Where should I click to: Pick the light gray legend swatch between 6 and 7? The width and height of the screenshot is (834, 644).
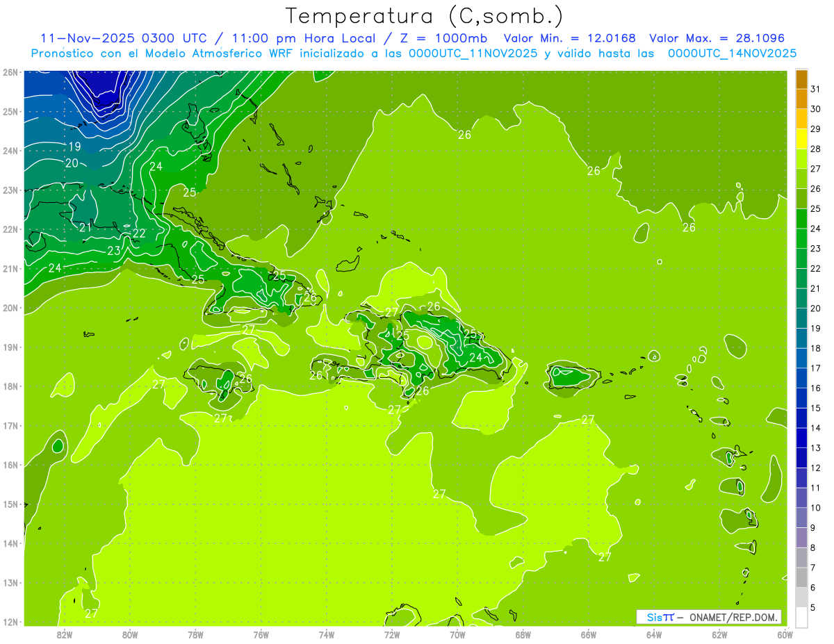point(801,577)
